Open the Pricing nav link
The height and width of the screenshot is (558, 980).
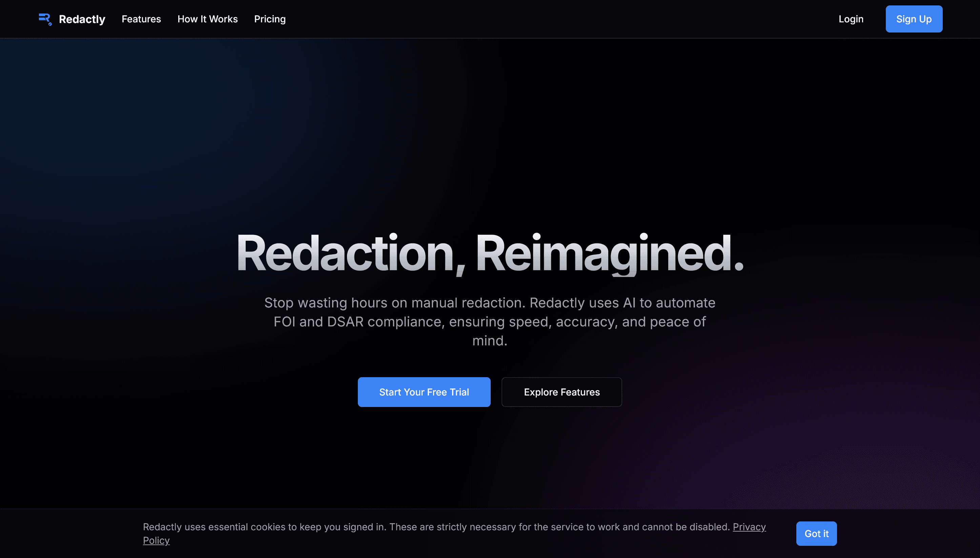click(270, 19)
